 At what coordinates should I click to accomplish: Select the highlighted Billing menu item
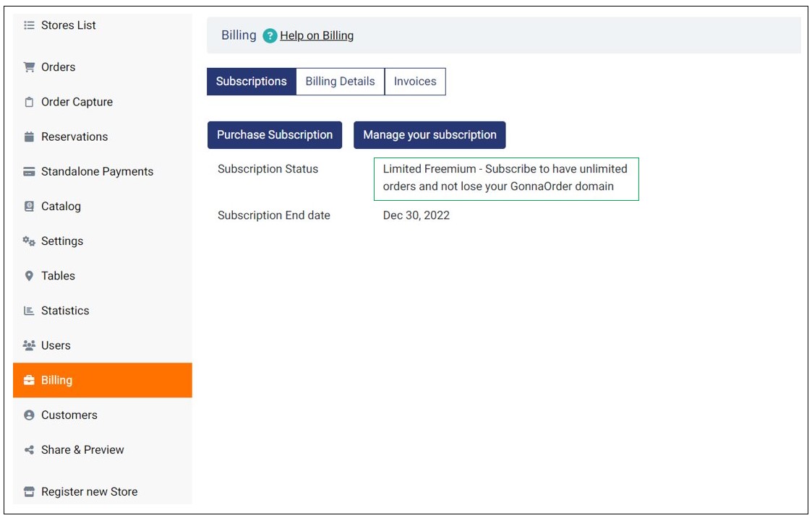(x=103, y=380)
